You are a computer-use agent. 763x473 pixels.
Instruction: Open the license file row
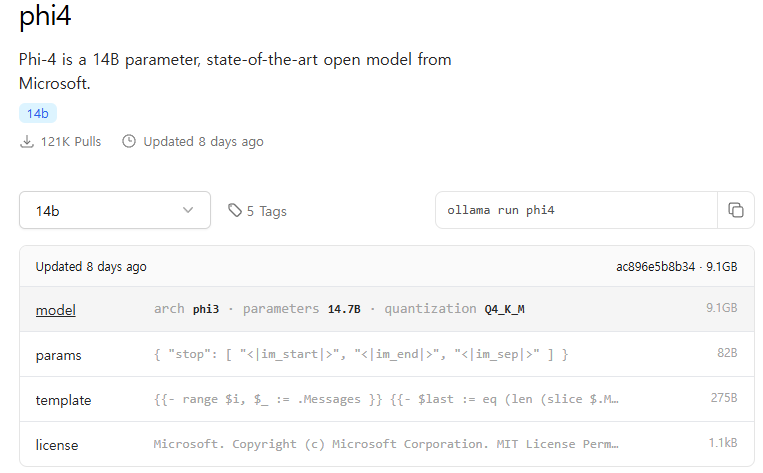(x=57, y=445)
